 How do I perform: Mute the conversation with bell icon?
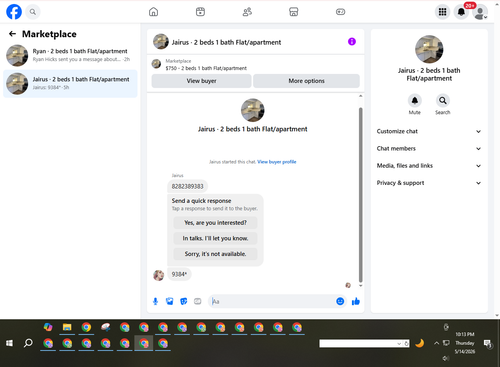414,100
